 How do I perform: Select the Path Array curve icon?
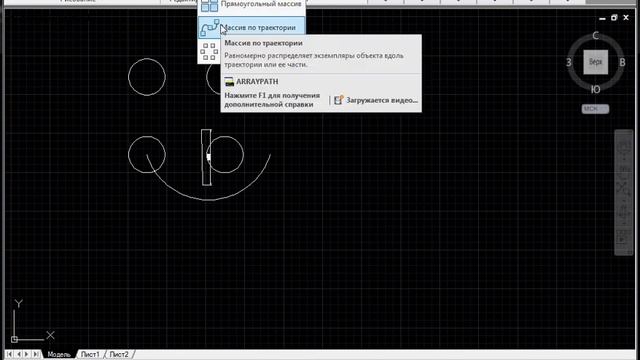[209, 28]
